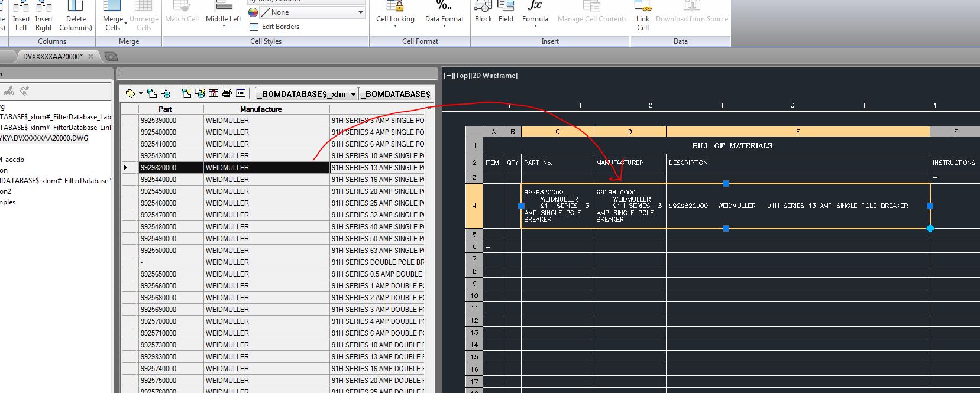The height and width of the screenshot is (393, 980).
Task: Click the Columns panel title
Action: (52, 41)
